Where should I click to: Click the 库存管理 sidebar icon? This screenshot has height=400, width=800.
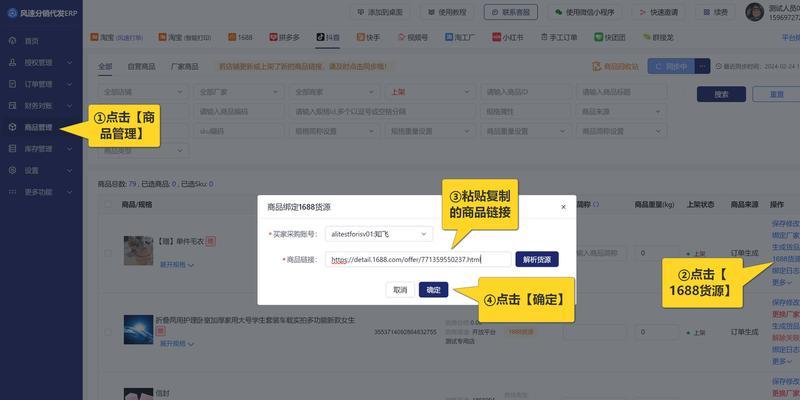[x=13, y=148]
